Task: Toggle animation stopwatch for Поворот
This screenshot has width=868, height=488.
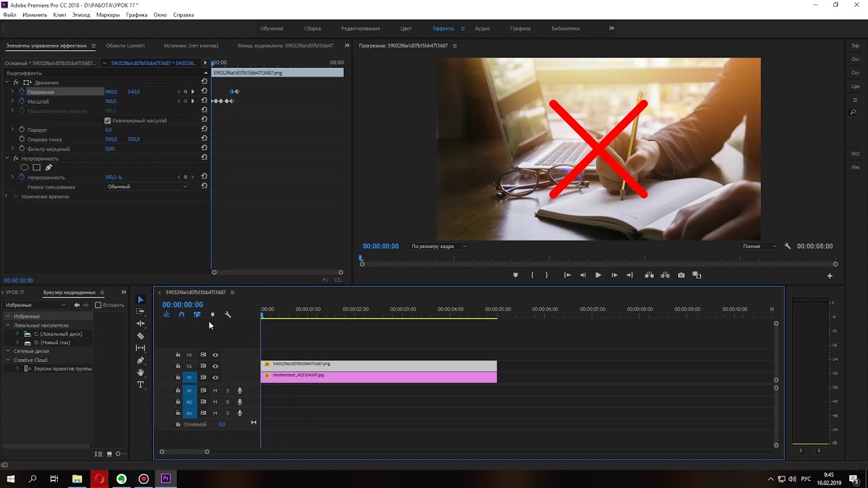Action: point(22,129)
